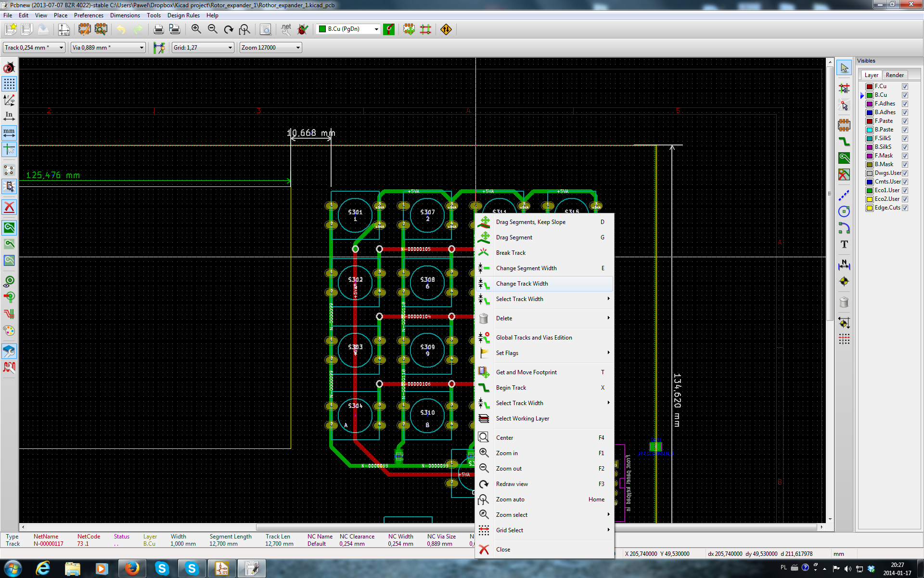Viewport: 924px width, 578px height.
Task: Open the Design Rules menu
Action: tap(183, 15)
